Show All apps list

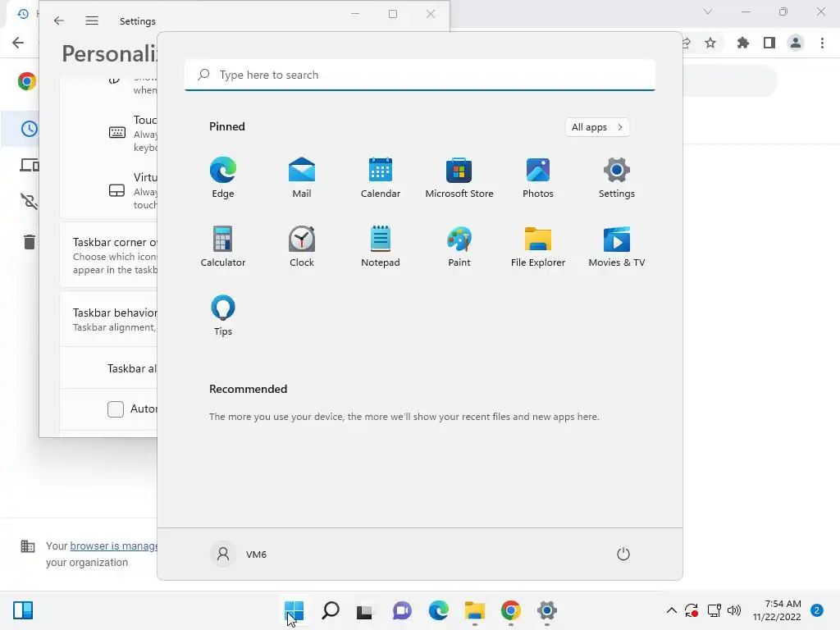pyautogui.click(x=597, y=127)
